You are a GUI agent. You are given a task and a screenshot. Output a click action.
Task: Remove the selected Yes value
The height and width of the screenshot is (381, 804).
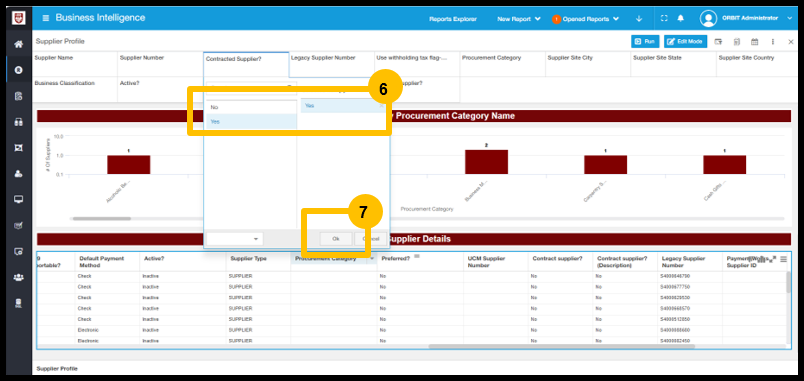click(x=381, y=106)
